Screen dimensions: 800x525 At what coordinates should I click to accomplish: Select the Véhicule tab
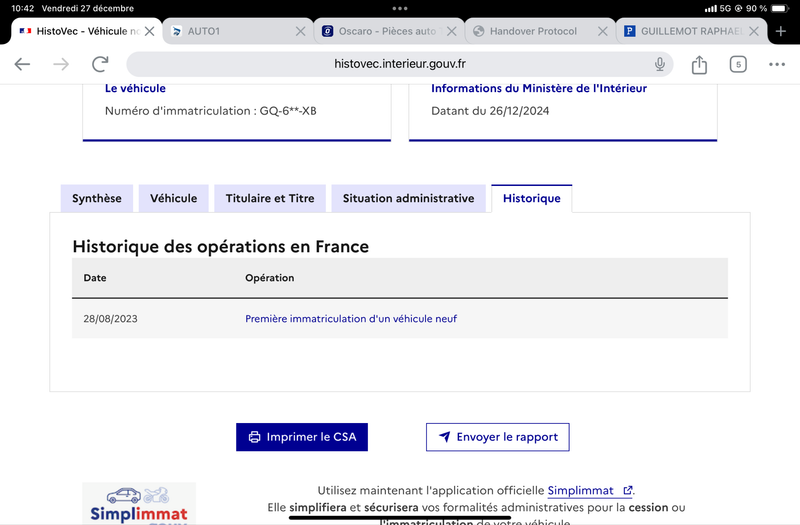tap(173, 198)
